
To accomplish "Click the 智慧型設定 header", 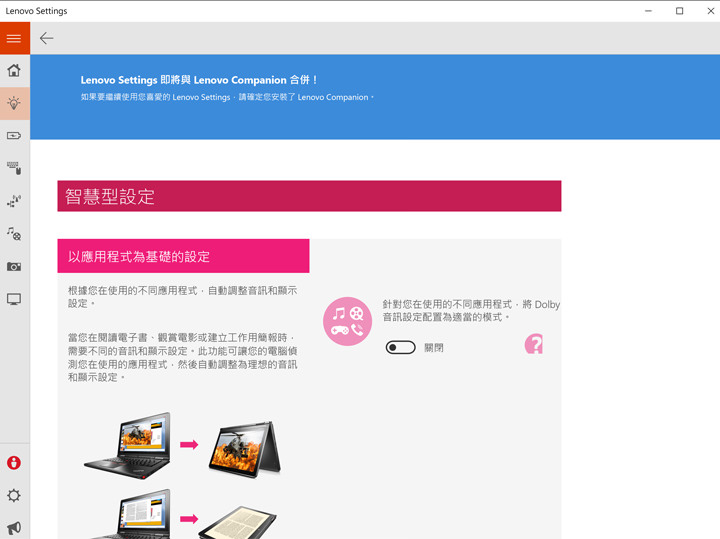I will point(309,196).
